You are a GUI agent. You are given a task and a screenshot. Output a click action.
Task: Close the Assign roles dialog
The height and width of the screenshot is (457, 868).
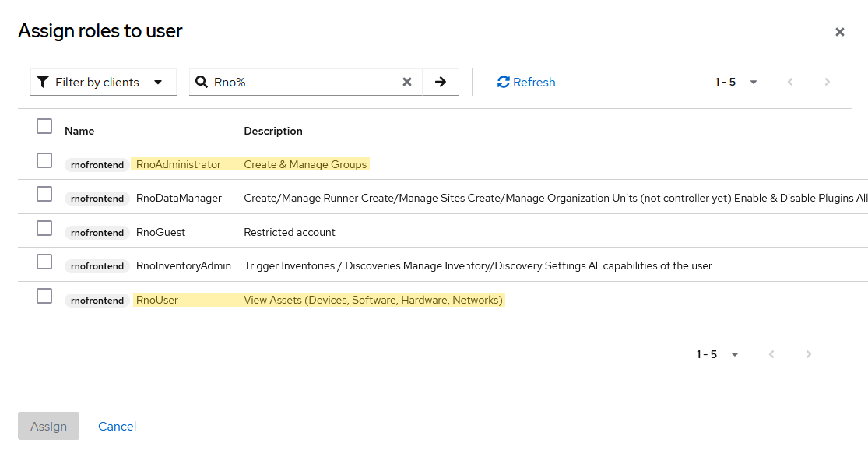click(839, 32)
